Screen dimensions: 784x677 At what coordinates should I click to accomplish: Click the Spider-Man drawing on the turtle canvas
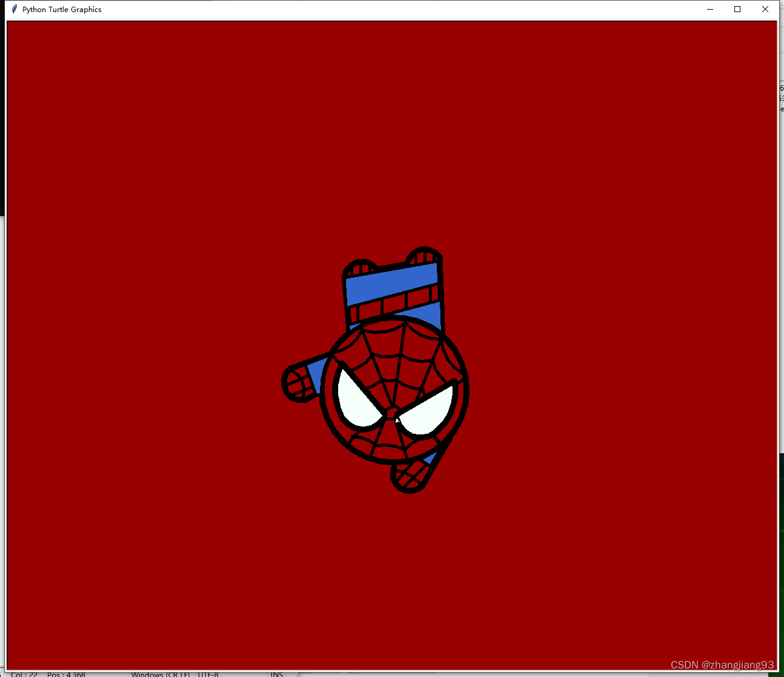click(376, 370)
